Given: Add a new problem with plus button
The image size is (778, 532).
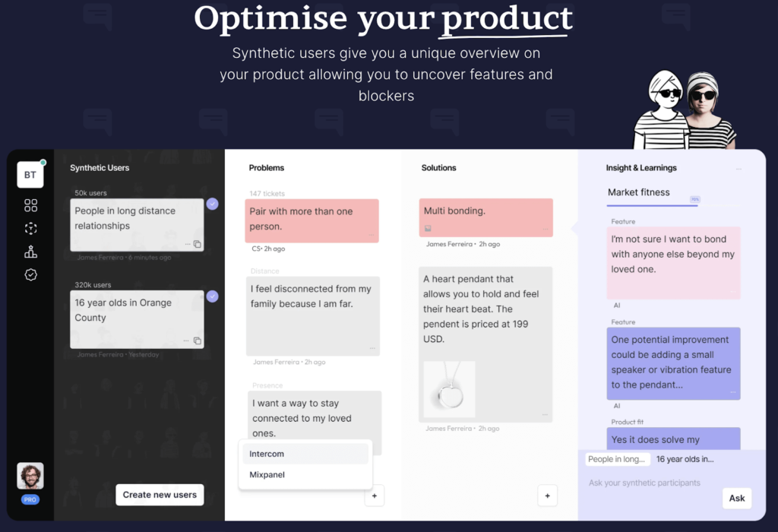Looking at the screenshot, I should point(375,496).
